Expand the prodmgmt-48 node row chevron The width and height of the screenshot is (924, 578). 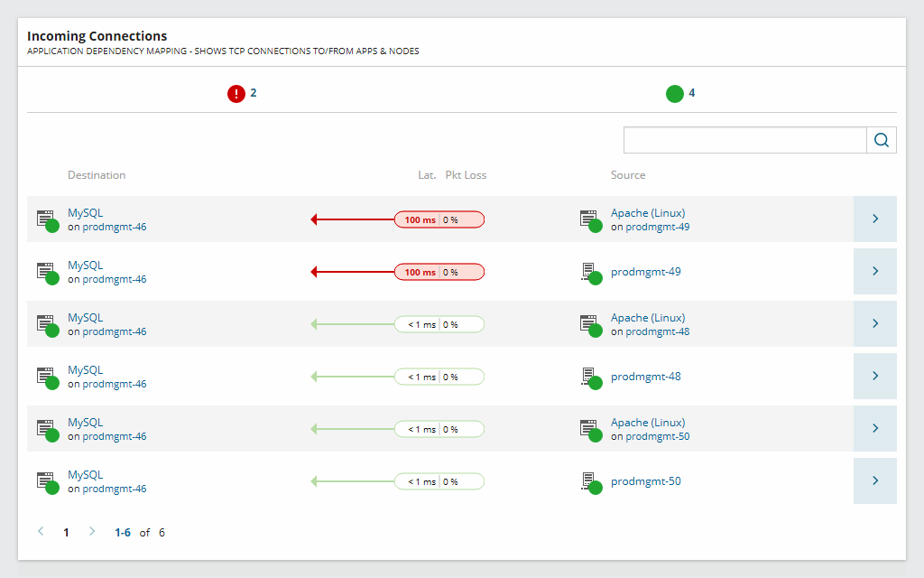[875, 377]
